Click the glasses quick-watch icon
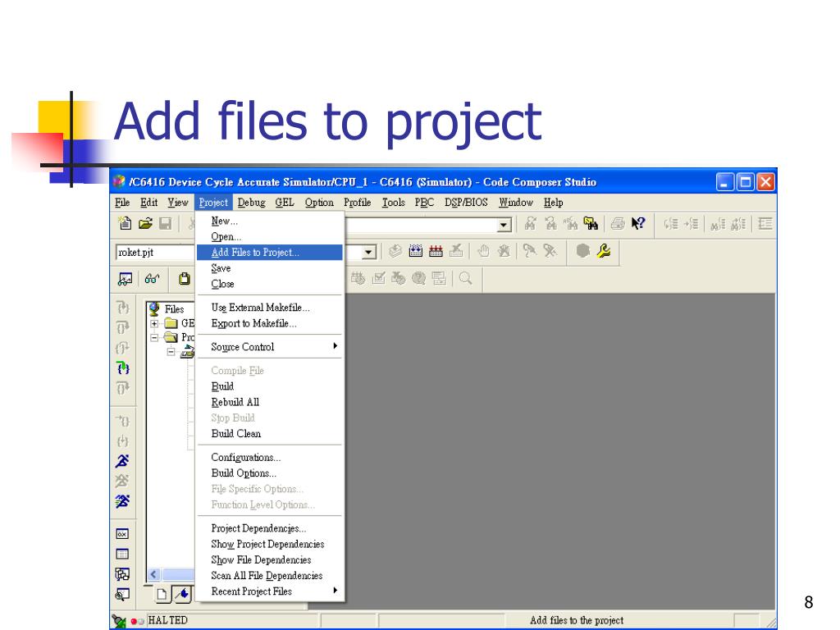The image size is (840, 630). click(152, 279)
